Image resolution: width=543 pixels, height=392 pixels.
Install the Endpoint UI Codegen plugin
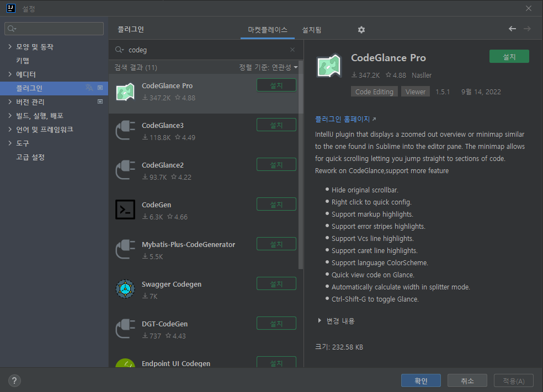[x=276, y=362]
